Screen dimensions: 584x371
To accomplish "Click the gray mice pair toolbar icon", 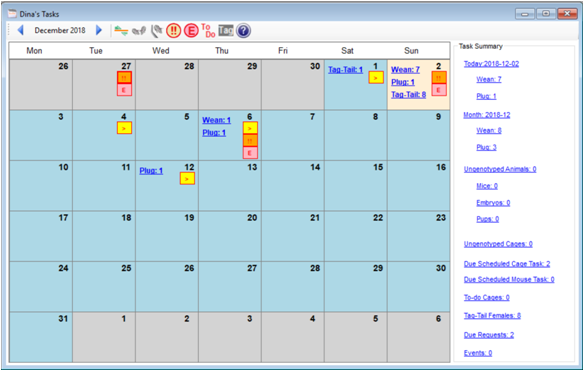I will [x=139, y=31].
